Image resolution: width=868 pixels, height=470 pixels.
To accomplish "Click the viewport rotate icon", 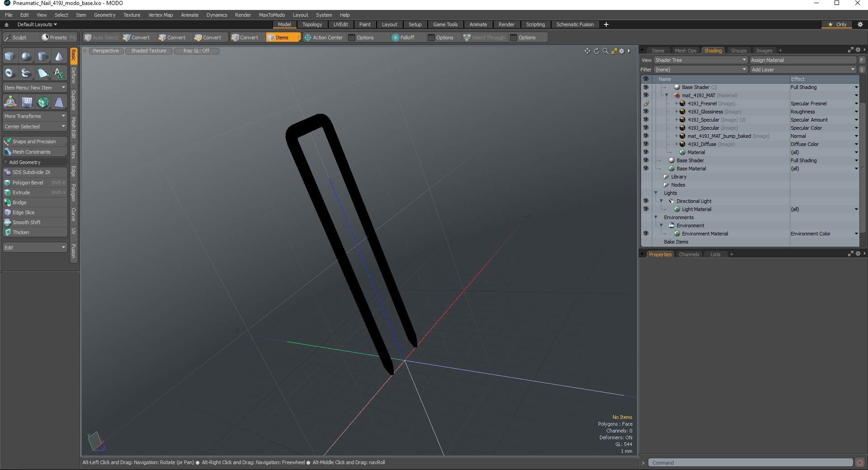I will pos(596,51).
